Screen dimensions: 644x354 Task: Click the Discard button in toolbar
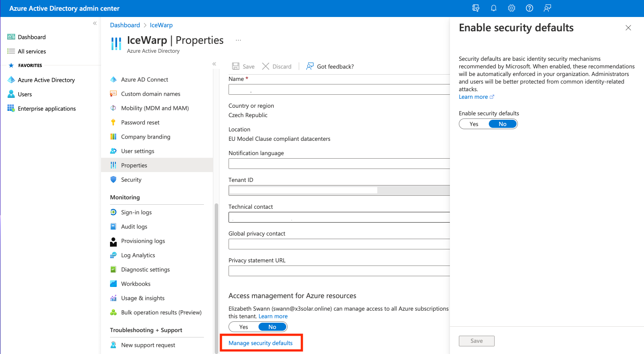(277, 66)
